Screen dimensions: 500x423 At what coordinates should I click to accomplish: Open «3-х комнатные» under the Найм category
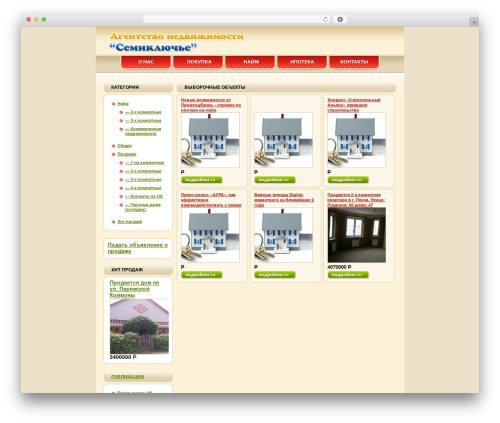click(x=143, y=120)
